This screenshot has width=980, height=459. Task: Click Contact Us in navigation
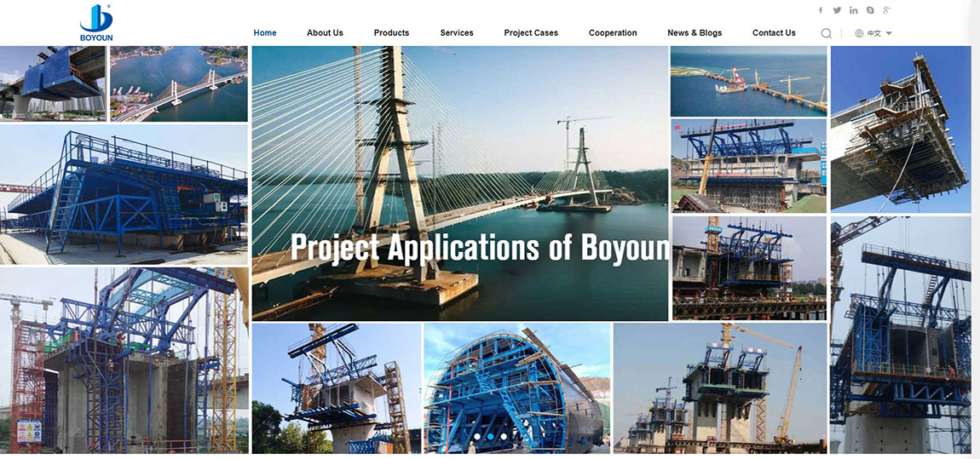(x=774, y=33)
